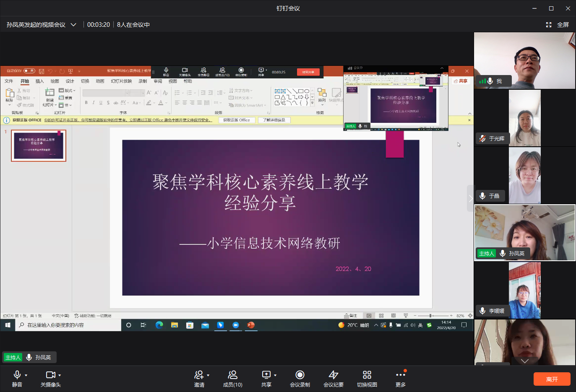Click PowerPoint 共享 share button
Image resolution: width=576 pixels, height=392 pixels.
pos(461,81)
